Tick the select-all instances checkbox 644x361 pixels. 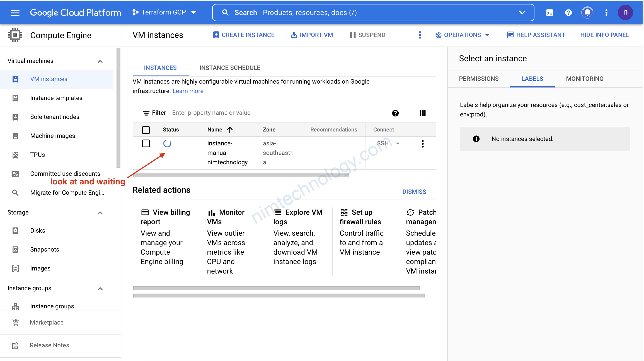(146, 130)
